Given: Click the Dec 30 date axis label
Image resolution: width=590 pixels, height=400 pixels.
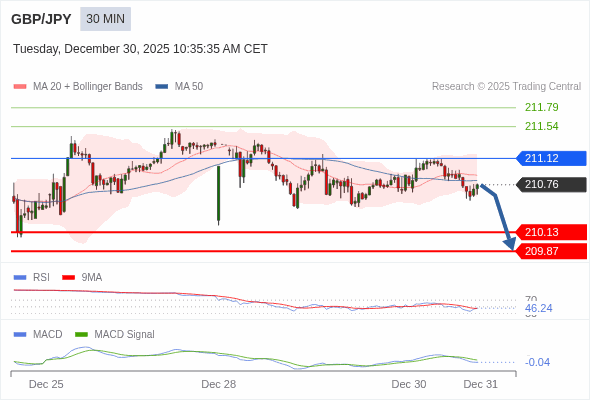Looking at the screenshot, I should coord(409,384).
